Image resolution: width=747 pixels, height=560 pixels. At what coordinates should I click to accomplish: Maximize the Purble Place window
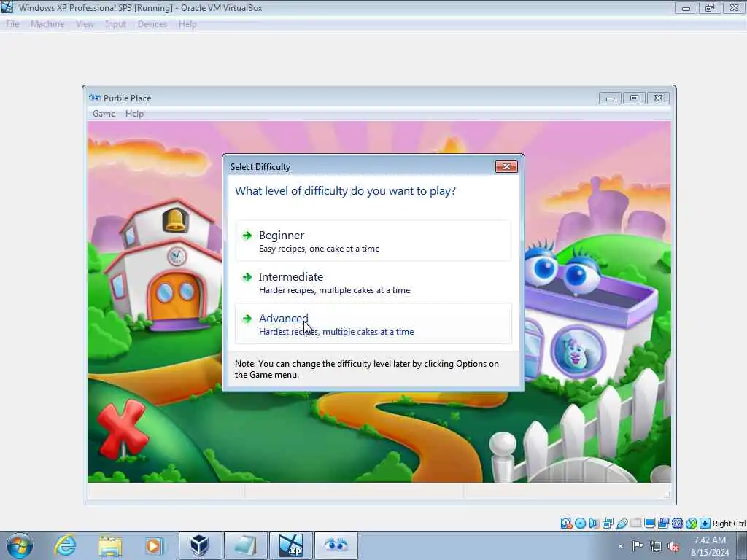tap(634, 98)
